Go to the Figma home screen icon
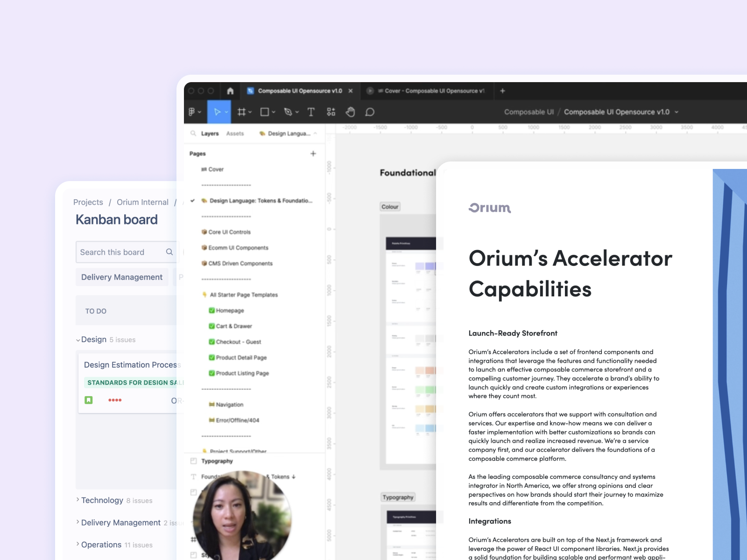Image resolution: width=747 pixels, height=560 pixels. coord(230,91)
